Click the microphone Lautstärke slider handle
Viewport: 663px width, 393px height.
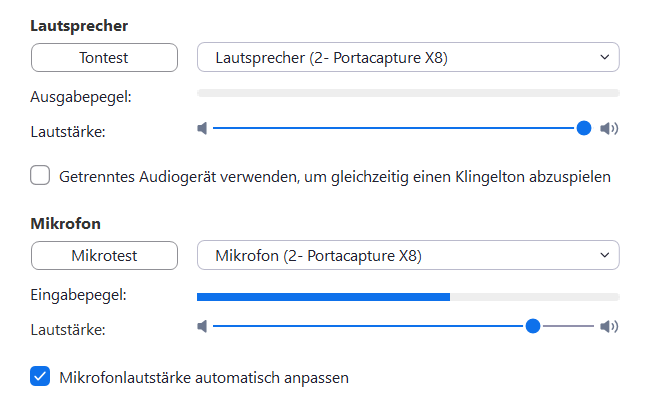click(x=533, y=326)
